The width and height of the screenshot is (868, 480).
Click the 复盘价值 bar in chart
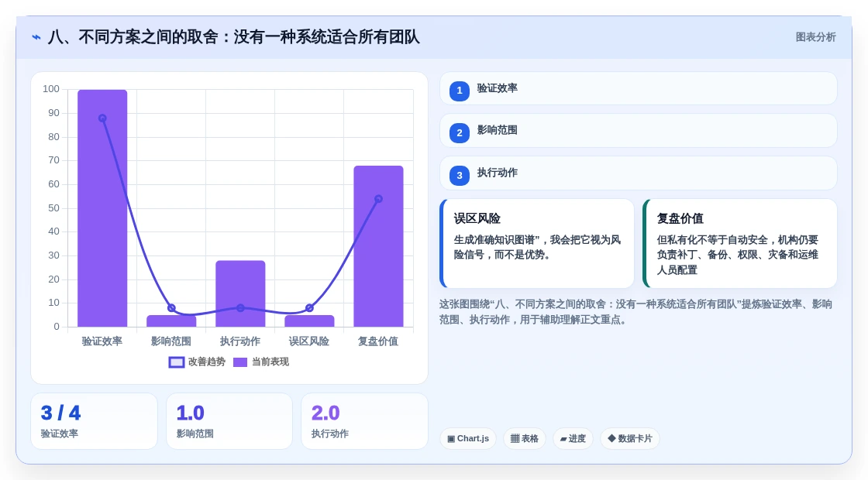(x=379, y=246)
